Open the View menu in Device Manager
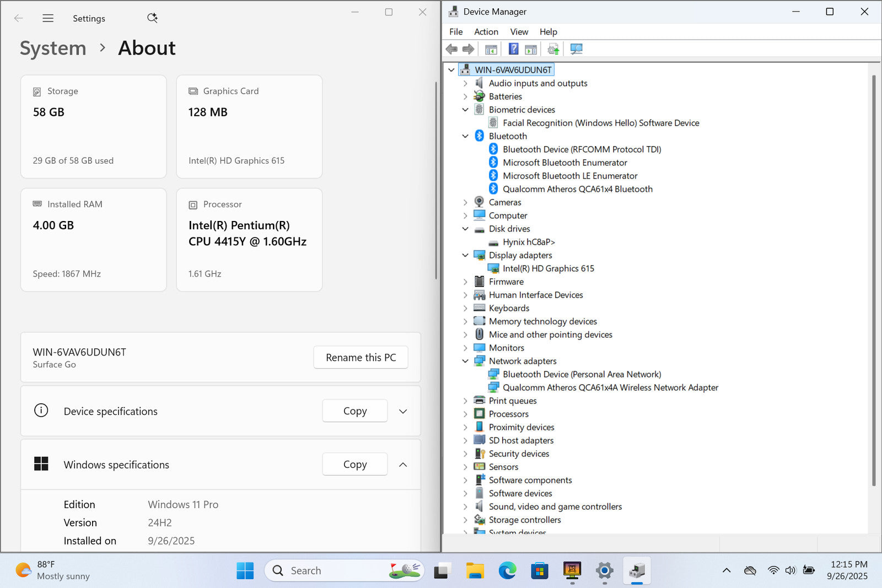882x588 pixels. tap(519, 32)
